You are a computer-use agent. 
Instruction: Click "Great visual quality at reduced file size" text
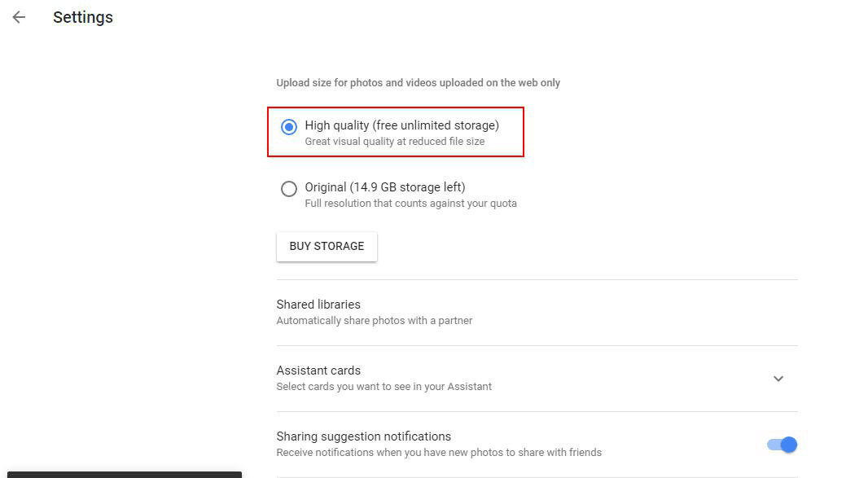tap(394, 142)
